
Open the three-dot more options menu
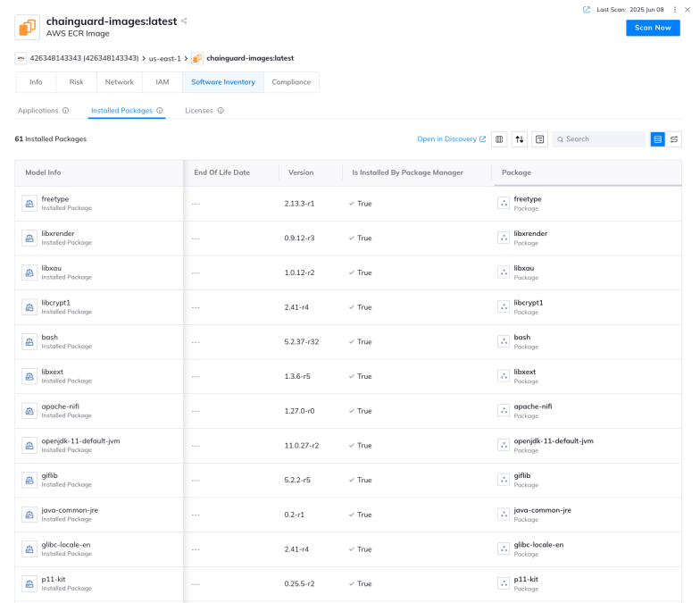click(x=675, y=9)
